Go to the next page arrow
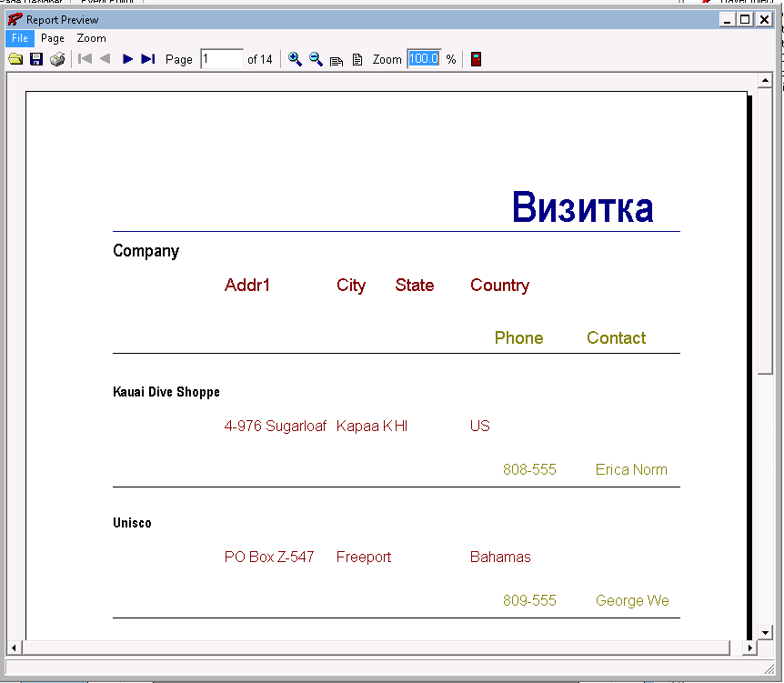 pos(127,59)
